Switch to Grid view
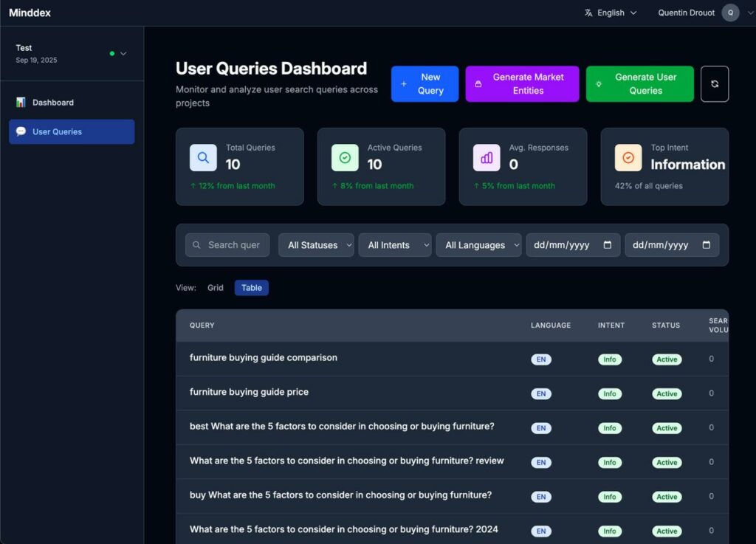756x544 pixels. pos(215,288)
